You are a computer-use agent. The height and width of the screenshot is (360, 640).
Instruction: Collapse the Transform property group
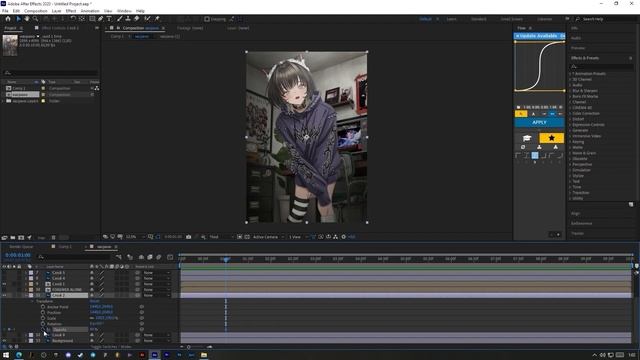[x=32, y=301]
